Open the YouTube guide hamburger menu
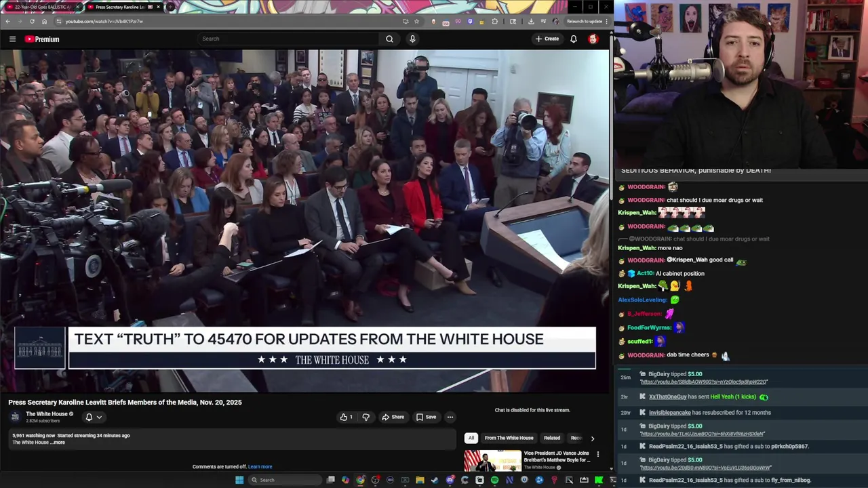 click(x=12, y=39)
